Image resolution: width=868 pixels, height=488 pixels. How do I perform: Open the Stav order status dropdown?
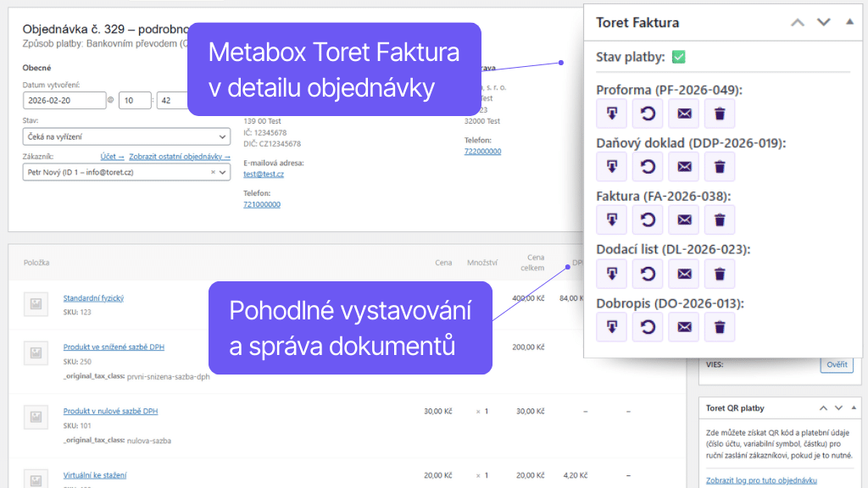[x=125, y=136]
